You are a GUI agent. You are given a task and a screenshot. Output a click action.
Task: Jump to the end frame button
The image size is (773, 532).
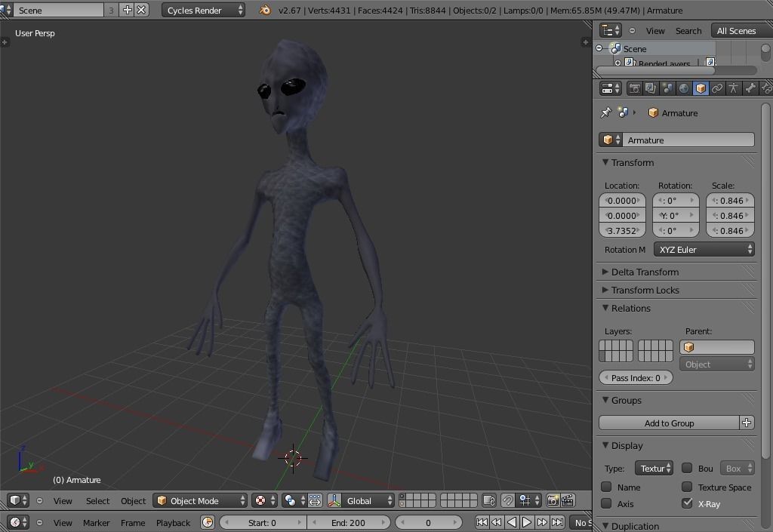(558, 522)
